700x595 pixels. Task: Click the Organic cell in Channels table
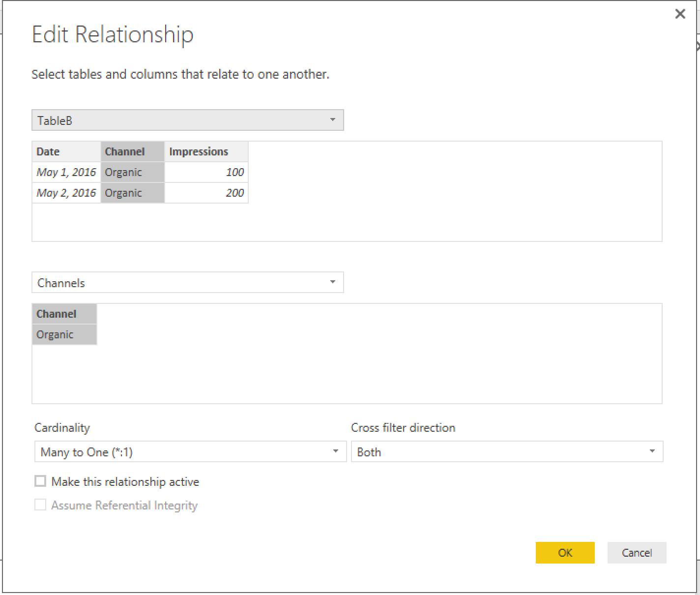pos(64,334)
